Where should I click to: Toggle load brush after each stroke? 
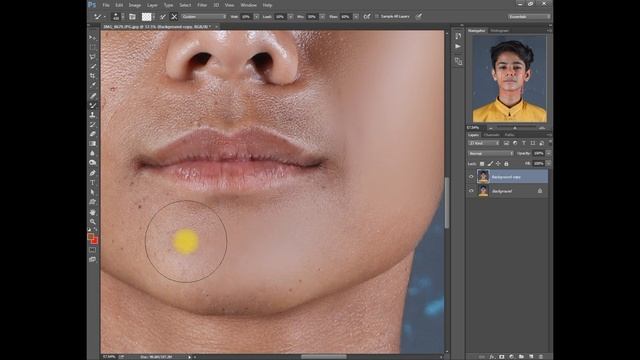coord(163,16)
